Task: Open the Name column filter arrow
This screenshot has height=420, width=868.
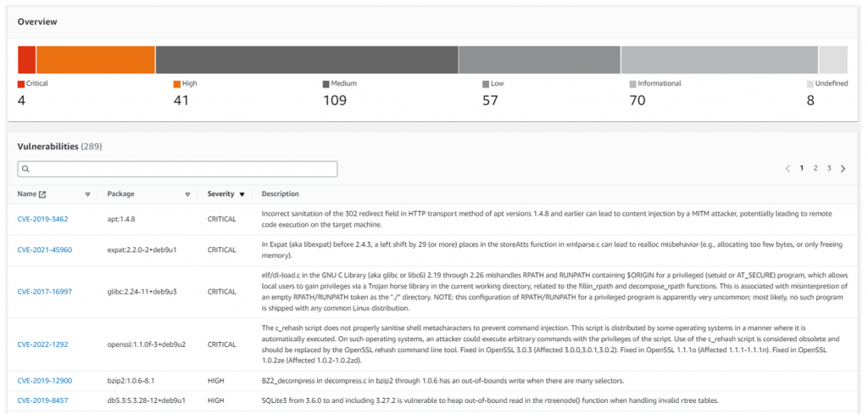Action: pyautogui.click(x=88, y=194)
